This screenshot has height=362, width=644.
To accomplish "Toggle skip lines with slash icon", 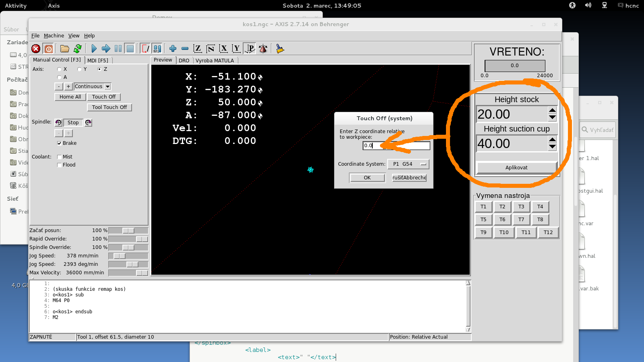I will coord(145,49).
